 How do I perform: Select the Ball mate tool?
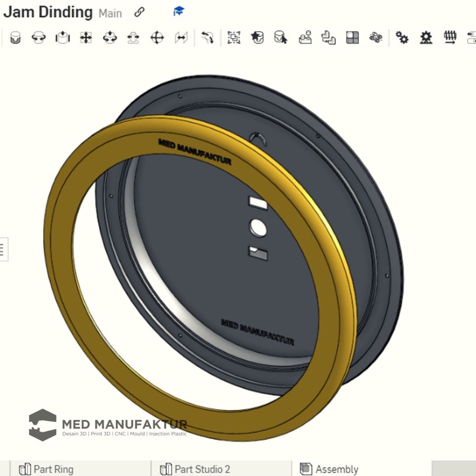157,38
